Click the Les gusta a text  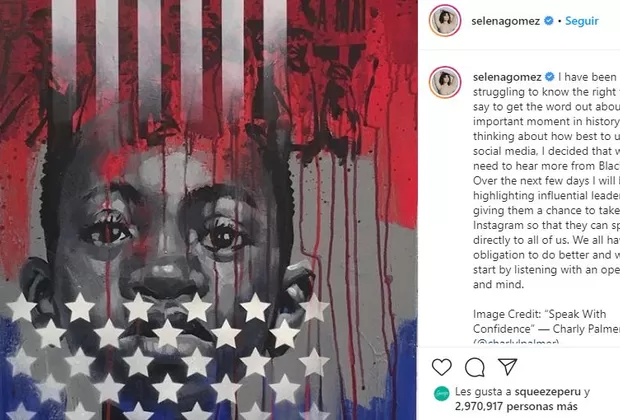coord(483,392)
